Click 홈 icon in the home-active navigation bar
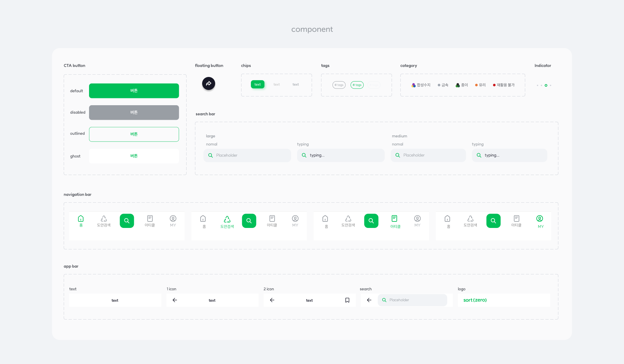 (81, 219)
